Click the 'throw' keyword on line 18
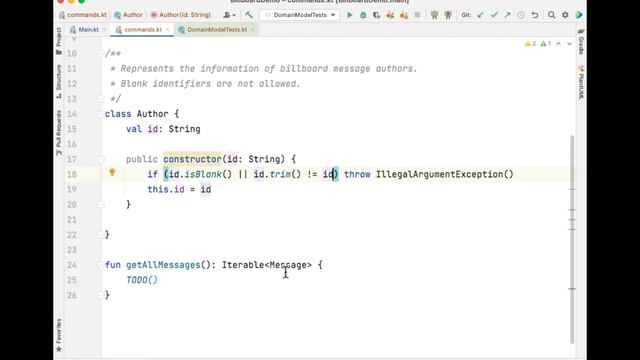Screen dimensions: 640x360 [x=357, y=175]
